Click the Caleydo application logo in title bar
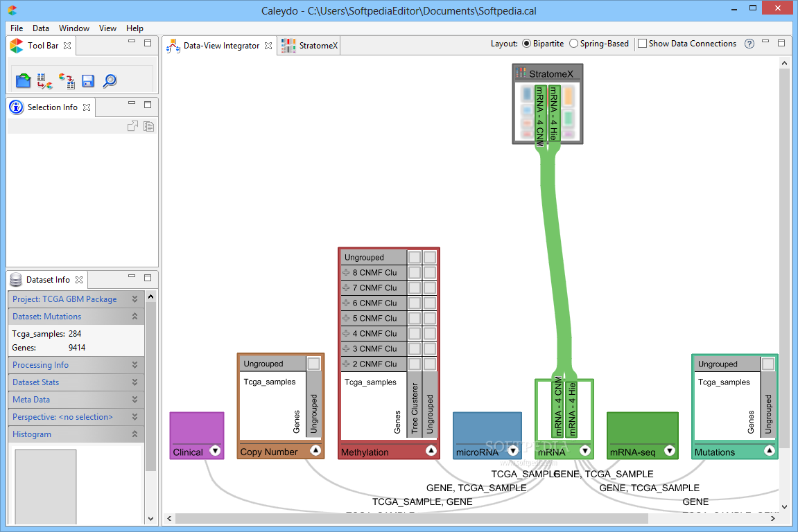The height and width of the screenshot is (532, 798). tap(12, 10)
